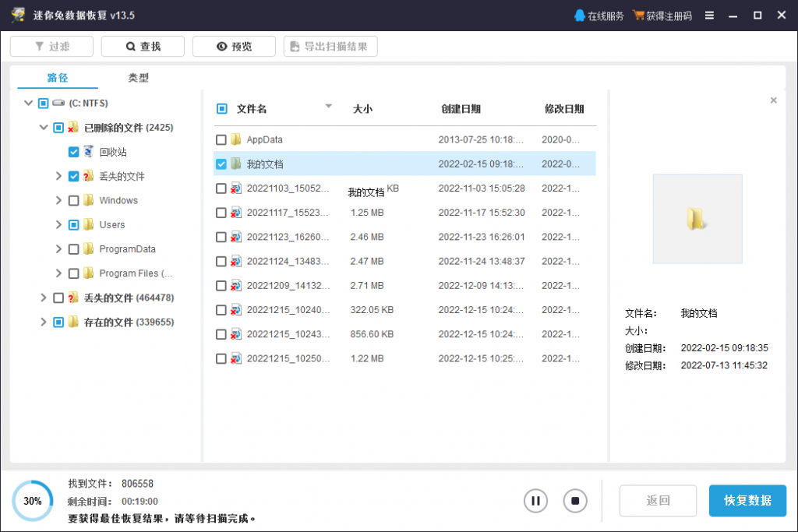The height and width of the screenshot is (532, 798).
Task: Click the 我的文档 folder icon in list
Action: point(235,164)
